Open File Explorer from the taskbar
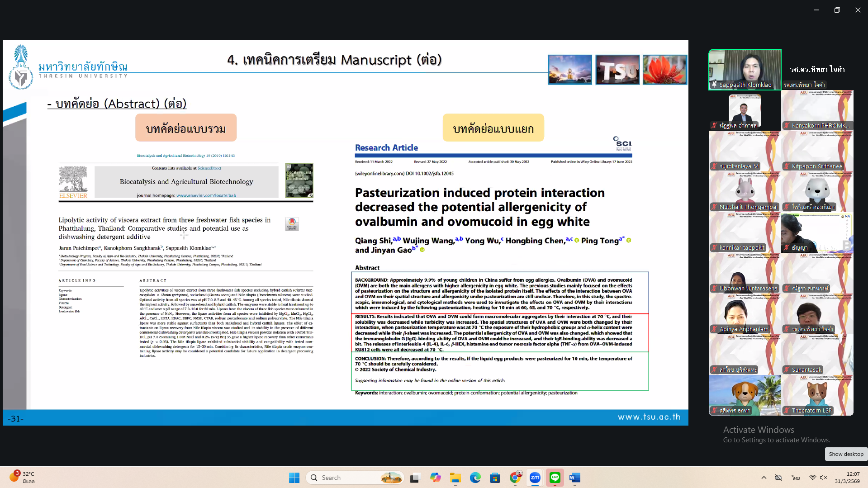Image resolution: width=868 pixels, height=488 pixels. pyautogui.click(x=455, y=478)
